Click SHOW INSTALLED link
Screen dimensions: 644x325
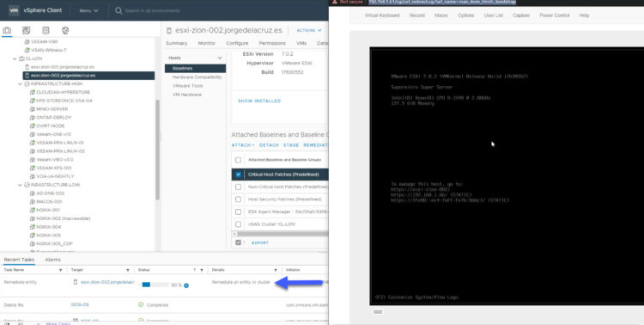[x=259, y=101]
